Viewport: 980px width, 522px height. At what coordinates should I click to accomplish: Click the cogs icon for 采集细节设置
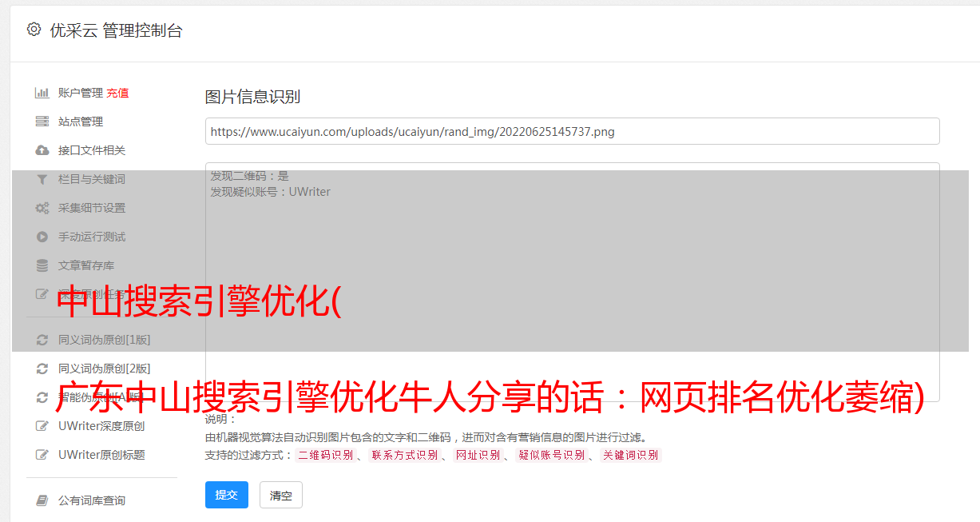(x=42, y=208)
